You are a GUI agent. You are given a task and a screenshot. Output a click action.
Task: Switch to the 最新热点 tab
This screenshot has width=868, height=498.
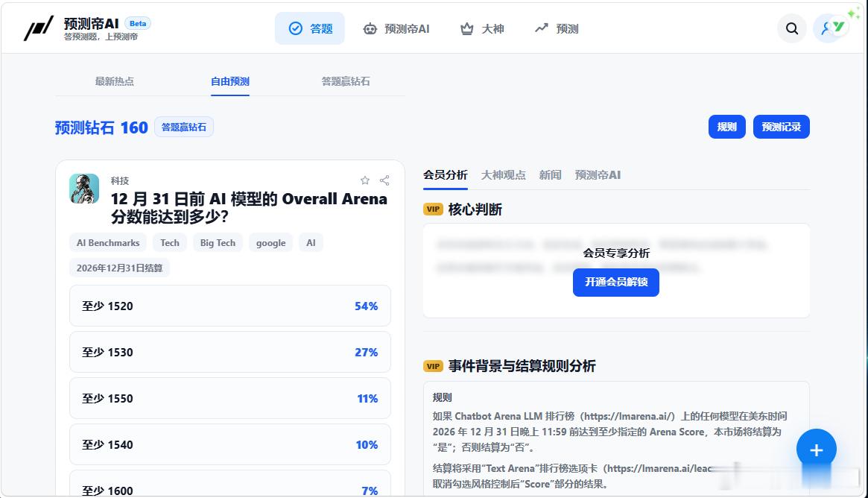115,81
